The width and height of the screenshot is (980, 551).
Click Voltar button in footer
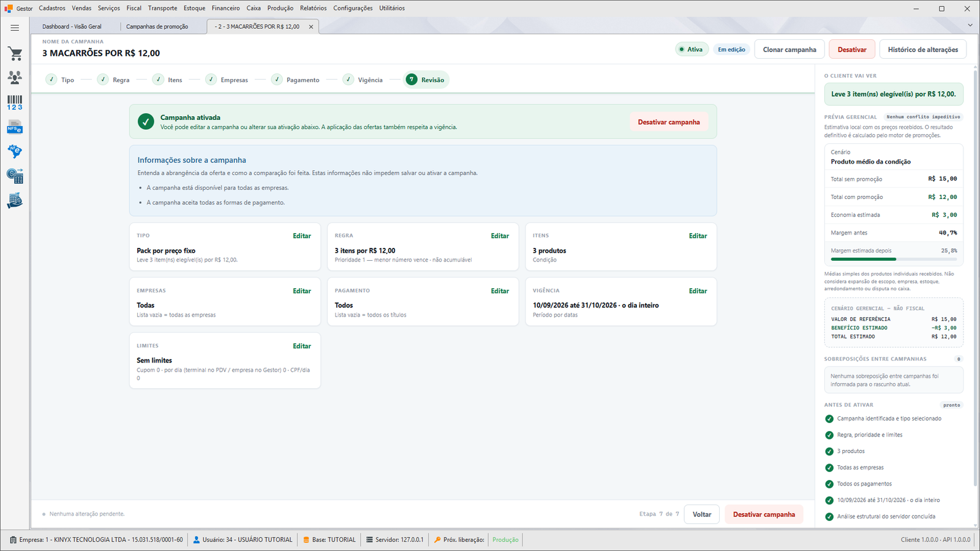point(702,514)
